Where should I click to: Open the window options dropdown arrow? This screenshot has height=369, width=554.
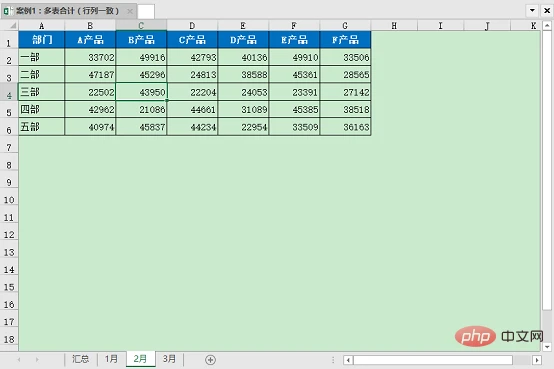click(x=532, y=11)
